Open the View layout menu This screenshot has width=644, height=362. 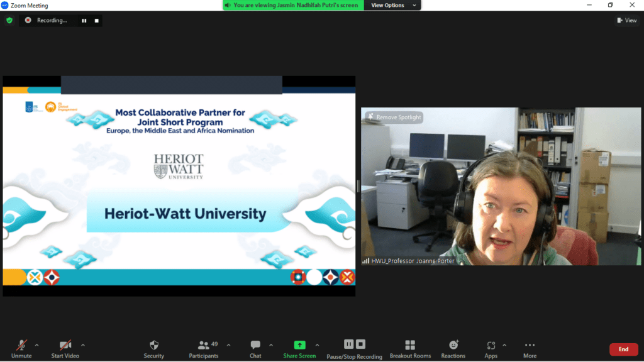(627, 20)
